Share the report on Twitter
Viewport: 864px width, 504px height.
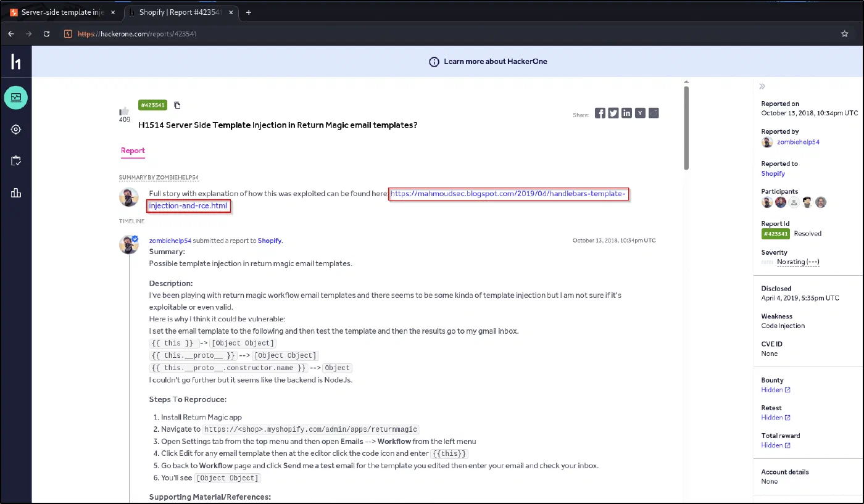point(613,113)
